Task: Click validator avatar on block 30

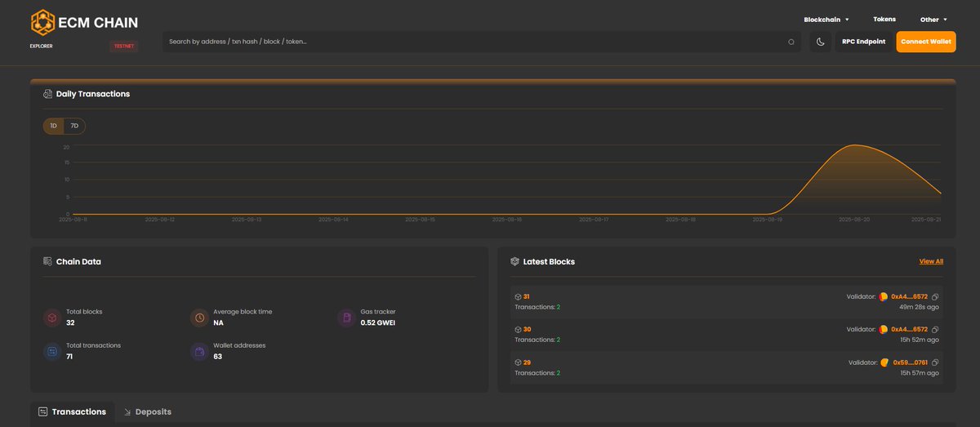Action: pos(884,329)
